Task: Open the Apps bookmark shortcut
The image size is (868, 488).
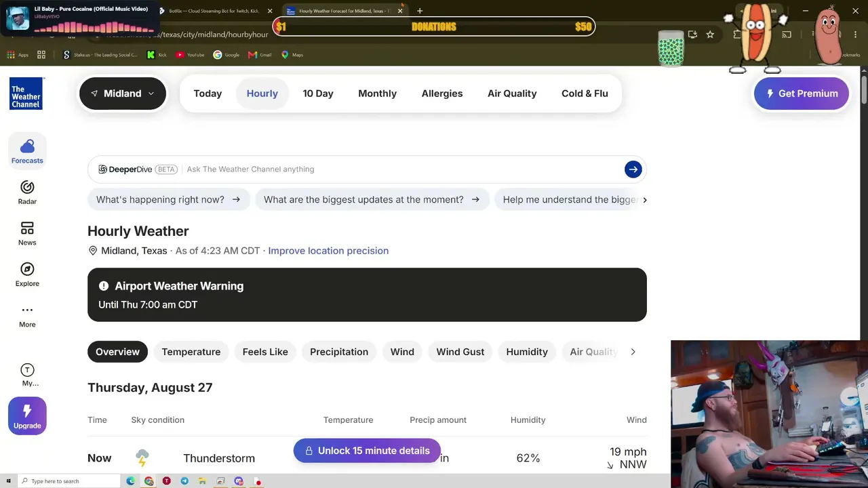Action: coord(18,55)
